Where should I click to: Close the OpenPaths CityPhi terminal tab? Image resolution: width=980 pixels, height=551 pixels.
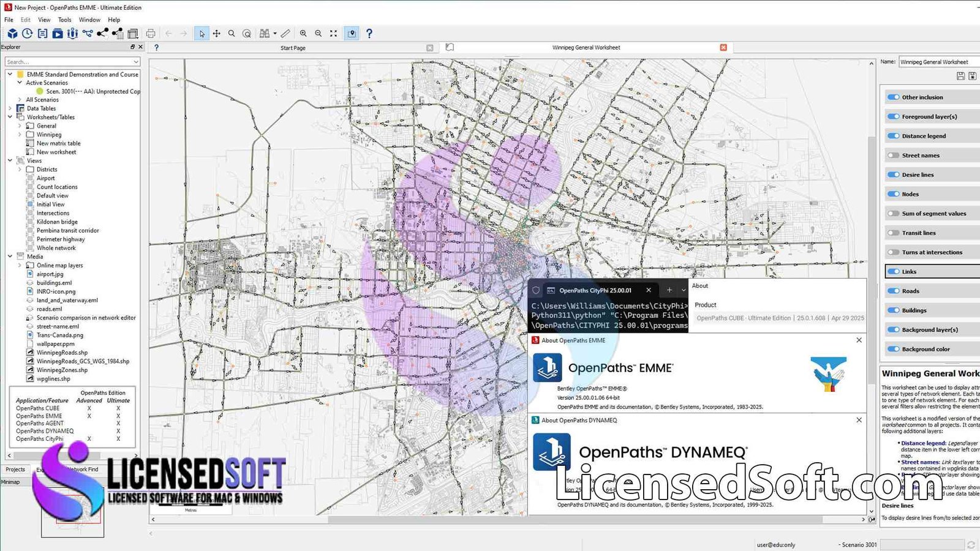649,290
